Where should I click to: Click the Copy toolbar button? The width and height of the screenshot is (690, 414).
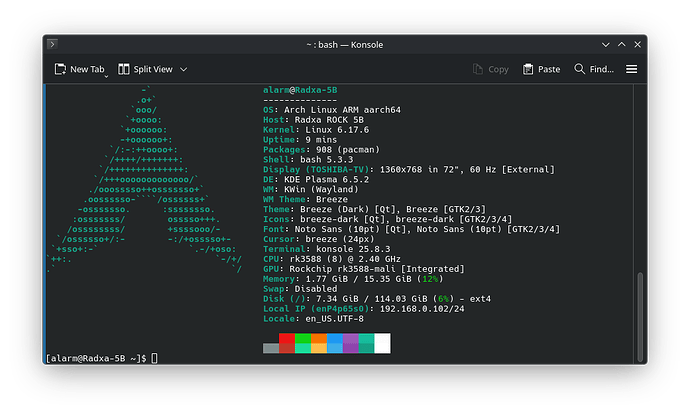pyautogui.click(x=490, y=69)
